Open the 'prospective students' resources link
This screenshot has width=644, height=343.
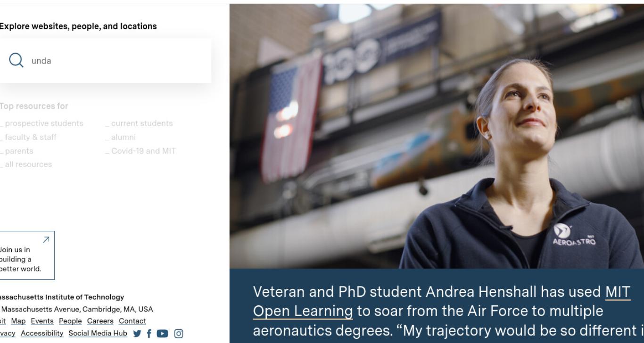click(41, 123)
